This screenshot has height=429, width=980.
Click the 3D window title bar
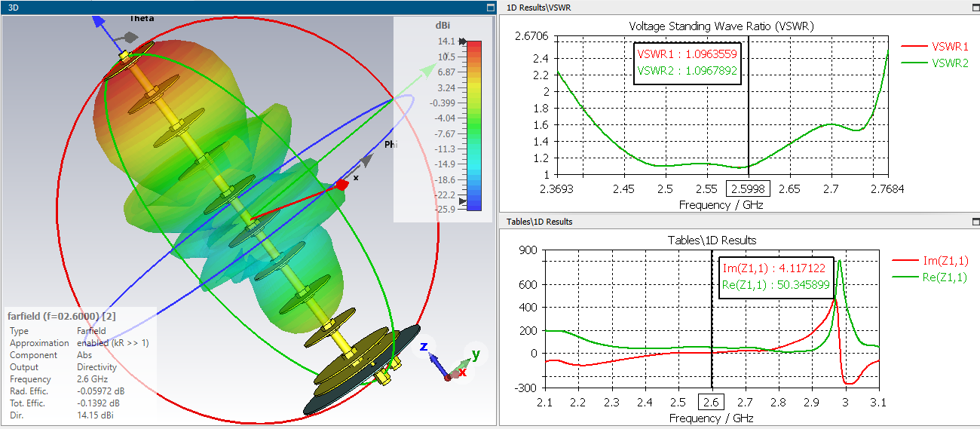coord(247,8)
